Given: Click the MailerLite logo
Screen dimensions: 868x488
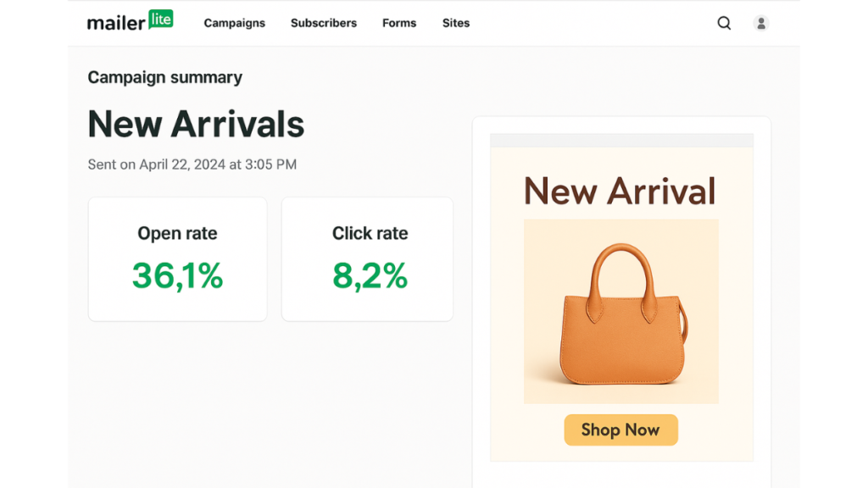Looking at the screenshot, I should [x=130, y=20].
